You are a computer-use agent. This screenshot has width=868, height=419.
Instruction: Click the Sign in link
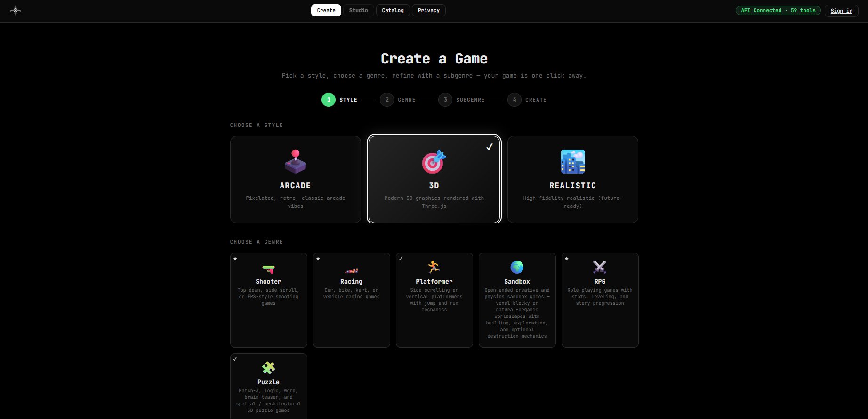coord(842,11)
